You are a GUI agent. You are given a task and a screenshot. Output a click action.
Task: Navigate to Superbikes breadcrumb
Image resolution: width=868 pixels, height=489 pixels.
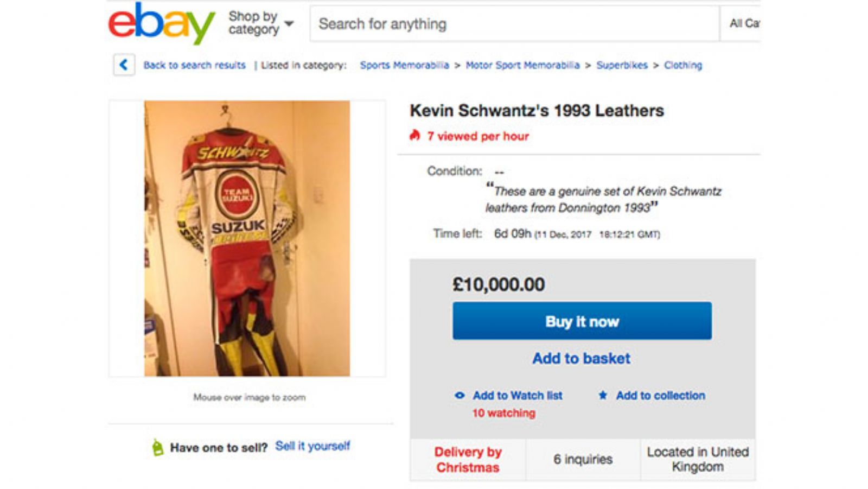point(622,65)
